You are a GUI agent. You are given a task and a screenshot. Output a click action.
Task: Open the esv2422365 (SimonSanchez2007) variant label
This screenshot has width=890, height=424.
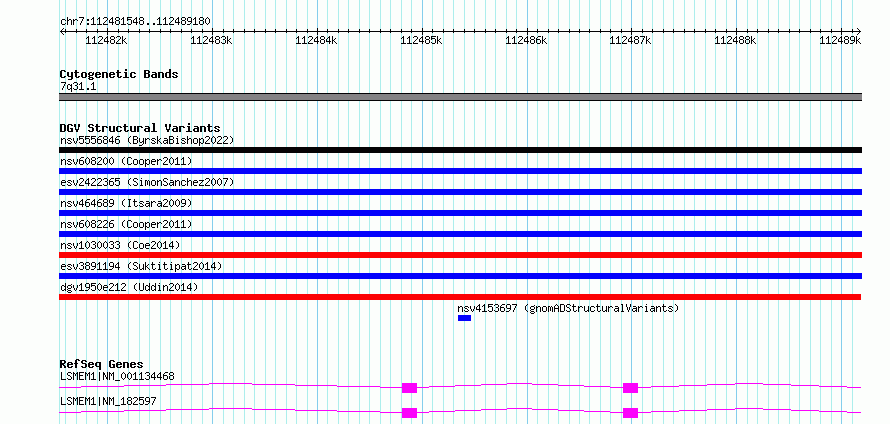147,182
